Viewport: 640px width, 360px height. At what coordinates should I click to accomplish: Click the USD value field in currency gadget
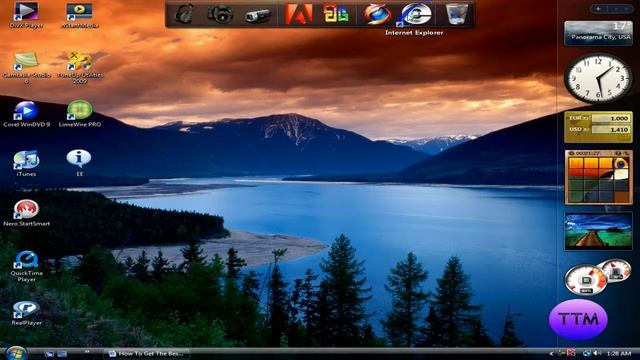pos(611,130)
